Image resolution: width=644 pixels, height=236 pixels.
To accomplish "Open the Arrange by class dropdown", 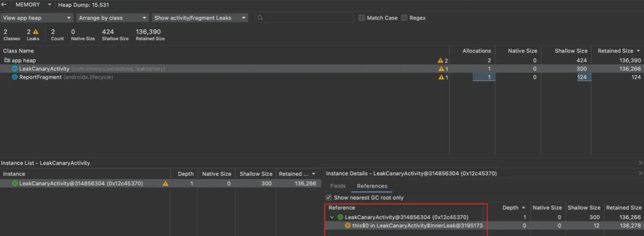I will [x=112, y=18].
